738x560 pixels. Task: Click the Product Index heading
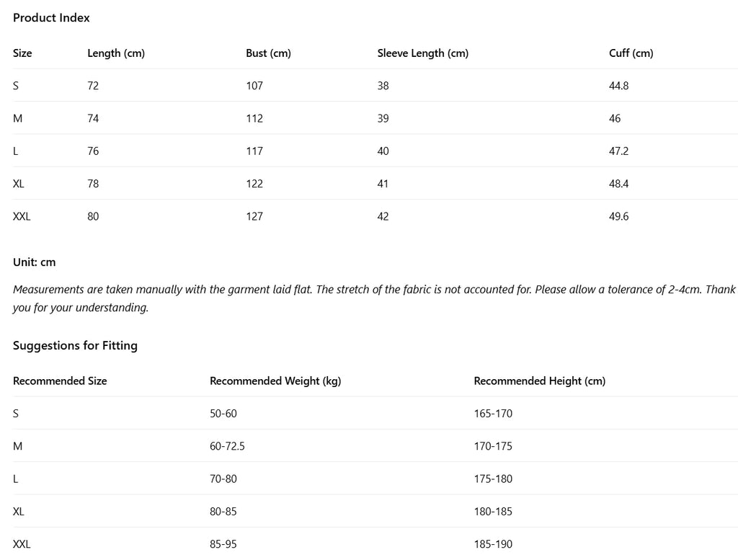coord(51,18)
